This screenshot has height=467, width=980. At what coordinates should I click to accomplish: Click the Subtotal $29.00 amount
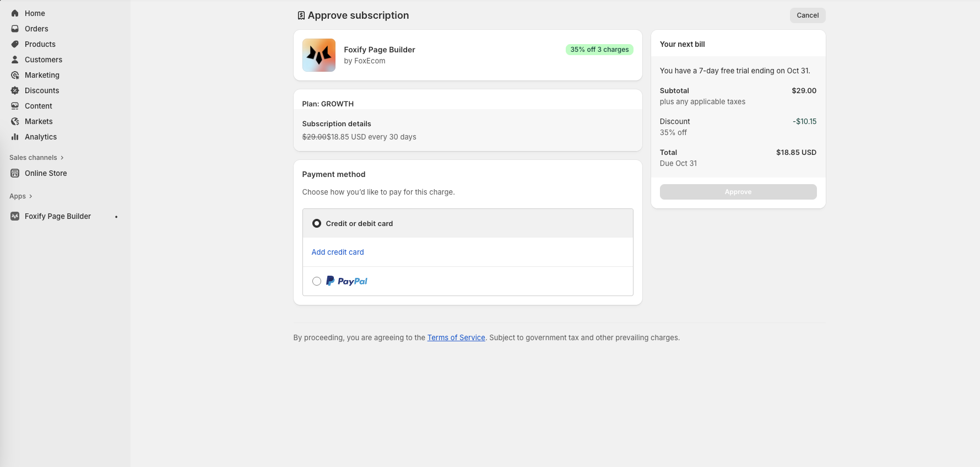click(x=804, y=90)
